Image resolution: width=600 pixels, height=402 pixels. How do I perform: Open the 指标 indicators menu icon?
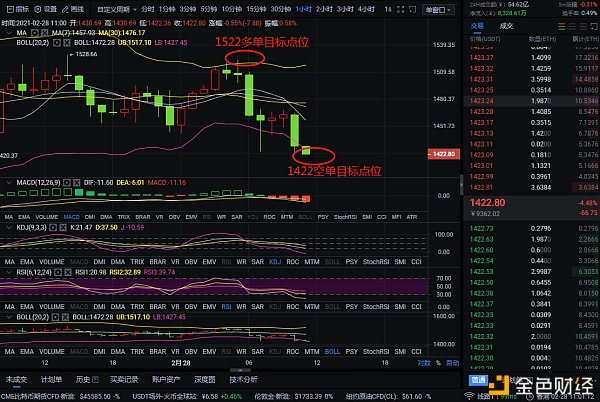10,9
